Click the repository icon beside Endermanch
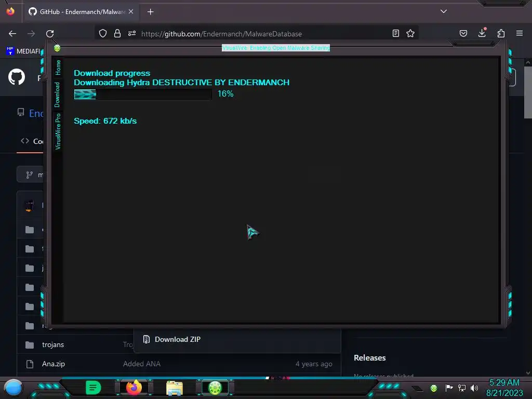Viewport: 532px width, 399px height. click(21, 112)
